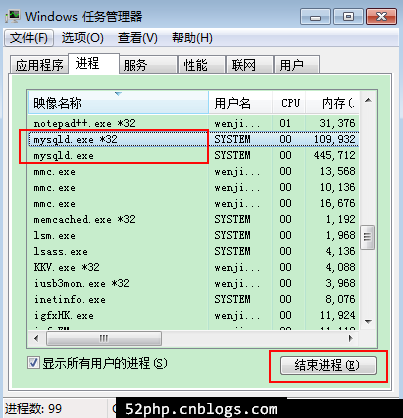This screenshot has height=418, width=403.
Task: Select mmc.exe process using 16,676 memory
Action: (193, 203)
